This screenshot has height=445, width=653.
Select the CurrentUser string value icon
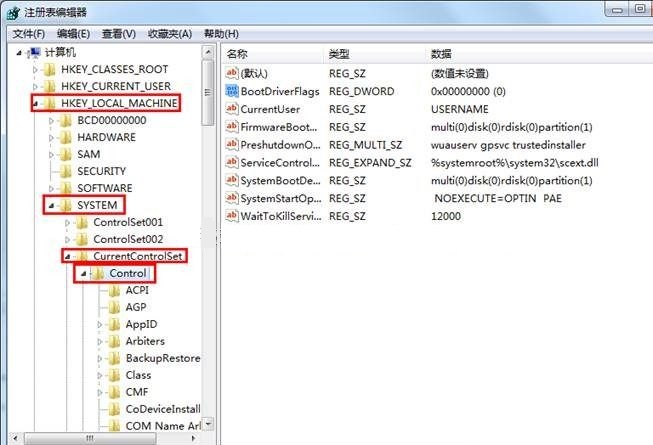[232, 109]
